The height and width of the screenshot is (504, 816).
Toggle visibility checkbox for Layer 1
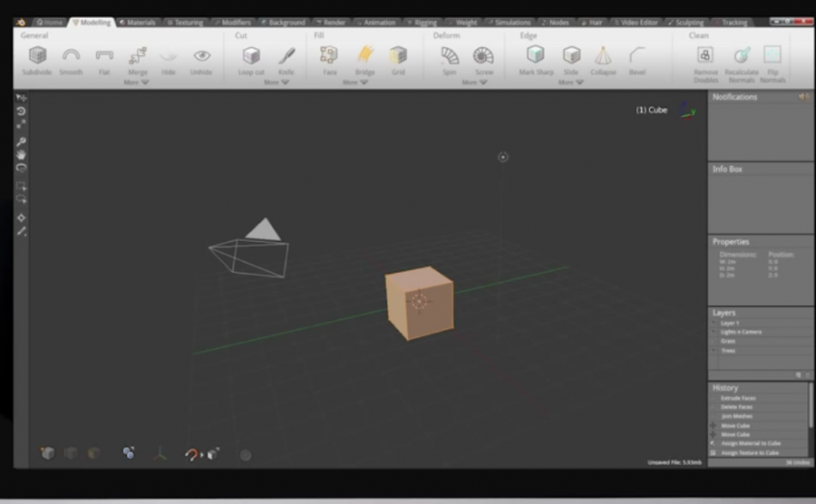coord(714,323)
